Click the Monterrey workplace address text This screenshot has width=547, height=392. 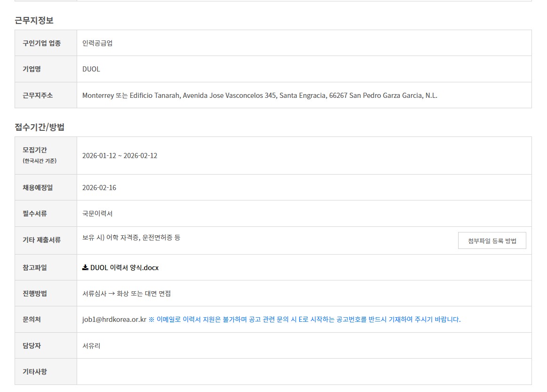(x=260, y=96)
